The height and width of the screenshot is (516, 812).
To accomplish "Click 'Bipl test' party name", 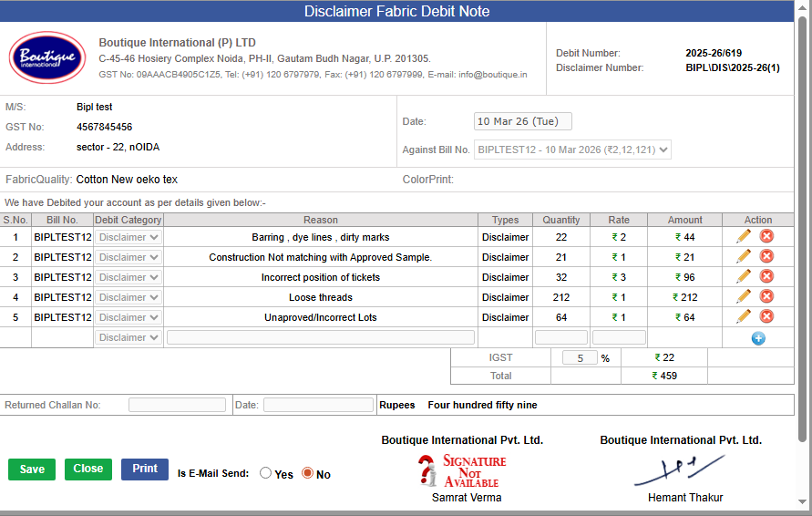I will tap(94, 107).
